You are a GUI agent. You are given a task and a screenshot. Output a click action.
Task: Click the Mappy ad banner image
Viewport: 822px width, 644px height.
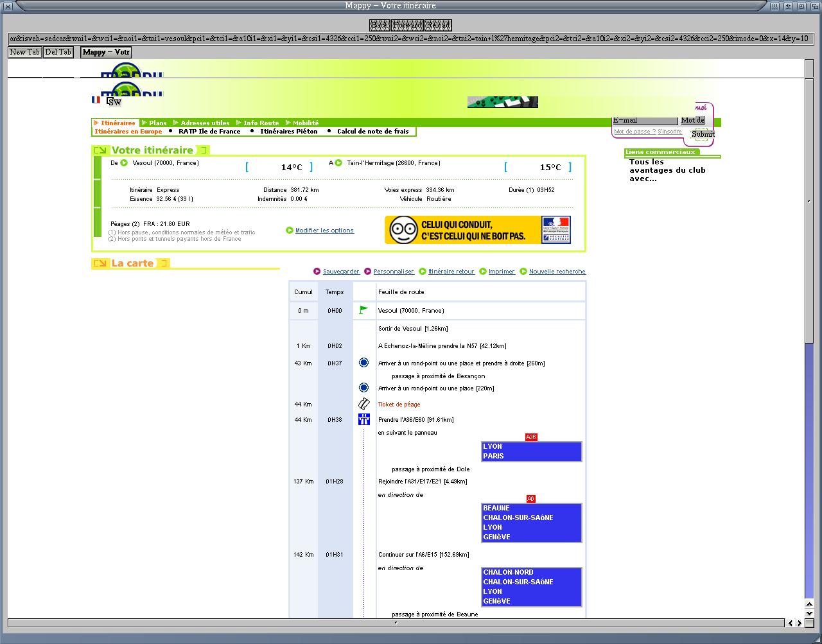502,102
